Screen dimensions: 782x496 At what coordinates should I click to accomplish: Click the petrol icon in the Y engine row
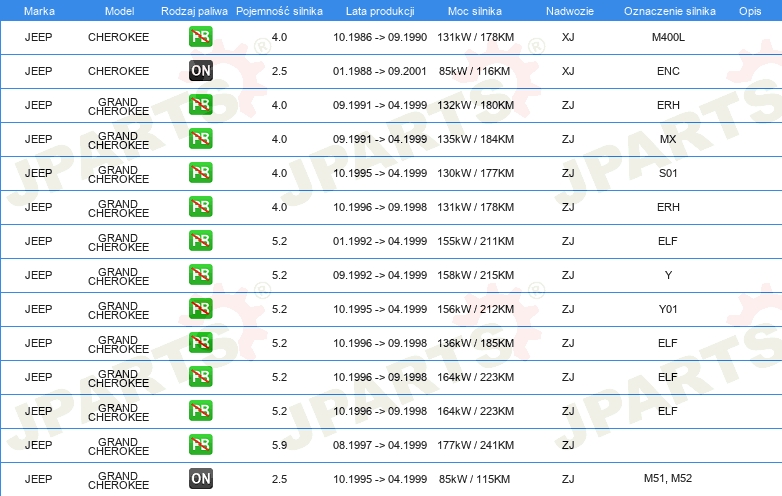[200, 275]
